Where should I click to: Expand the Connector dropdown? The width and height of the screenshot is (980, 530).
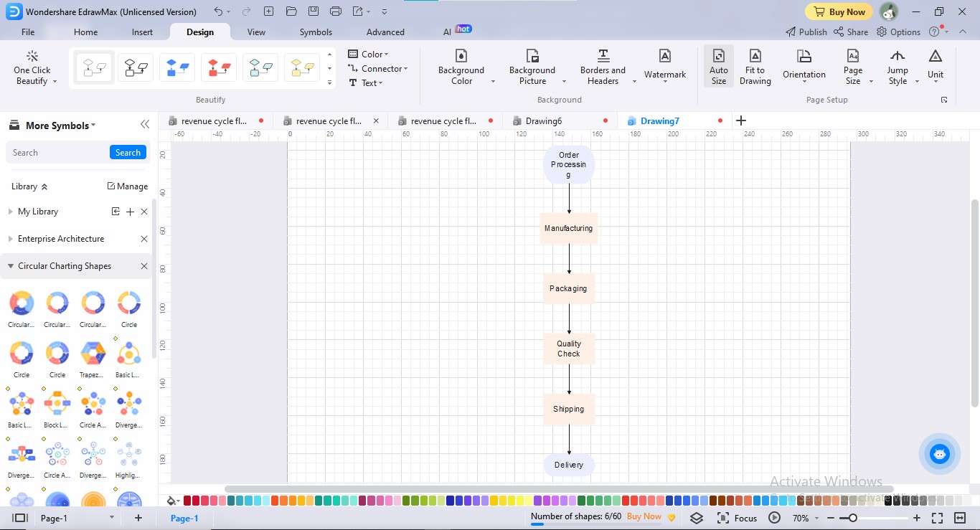377,68
